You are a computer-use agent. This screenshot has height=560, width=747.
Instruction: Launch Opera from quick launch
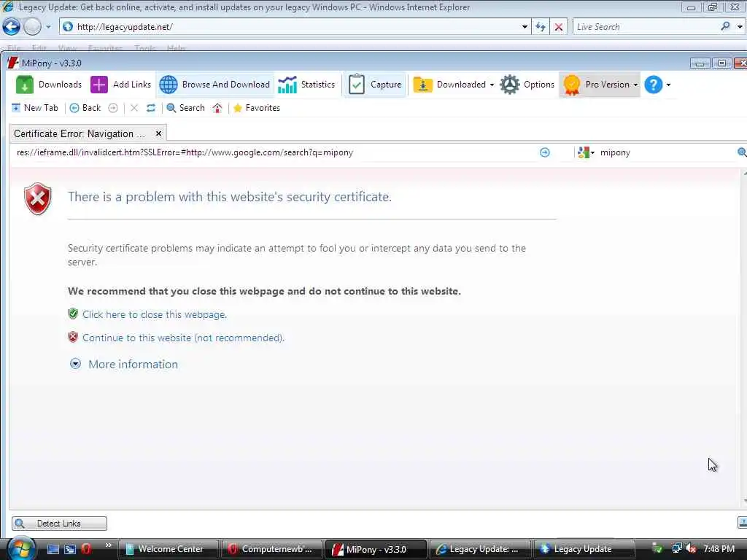86,549
